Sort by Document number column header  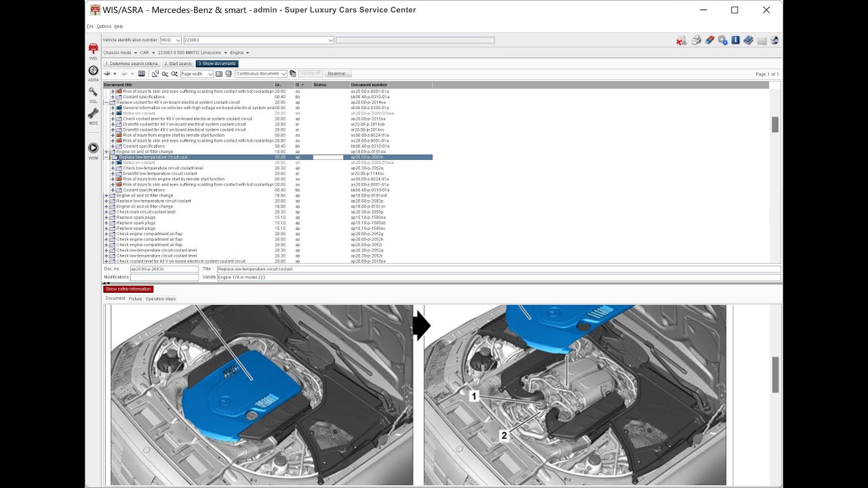(x=391, y=85)
